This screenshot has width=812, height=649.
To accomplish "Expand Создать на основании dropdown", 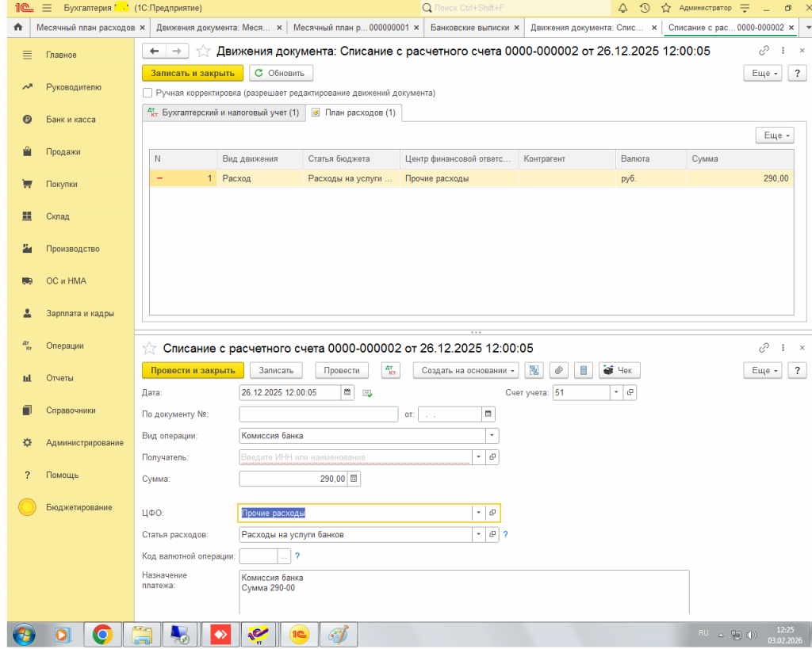I will [466, 370].
